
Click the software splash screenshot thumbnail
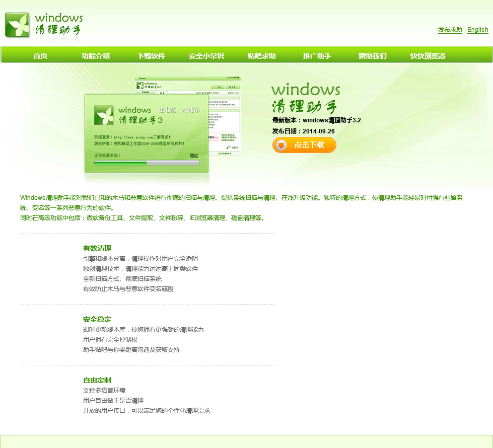coord(146,133)
